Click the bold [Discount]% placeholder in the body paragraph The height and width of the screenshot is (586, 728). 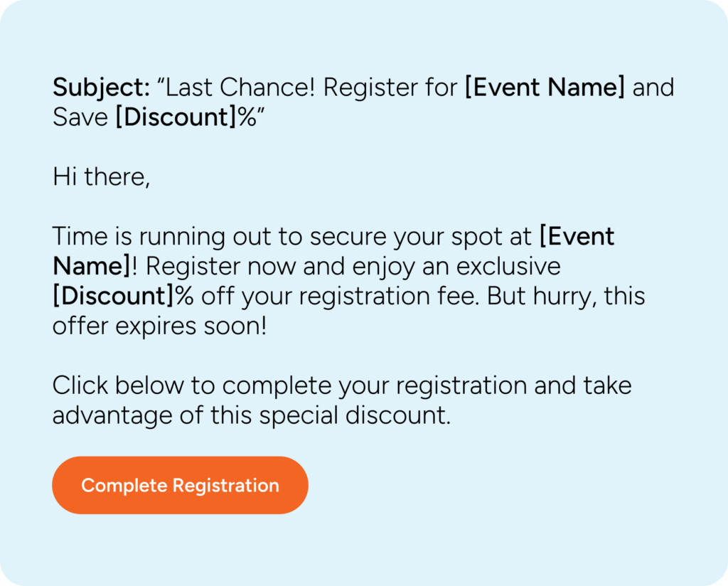click(x=123, y=296)
